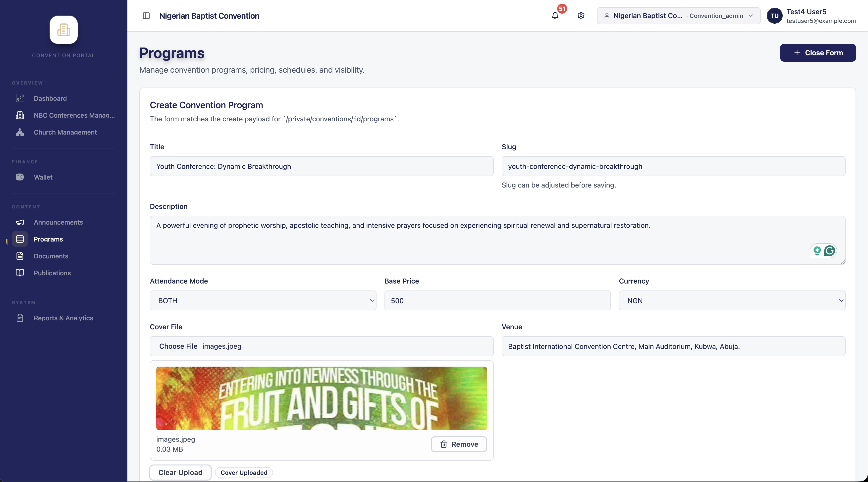
Task: Click the Programs list icon
Action: pyautogui.click(x=20, y=239)
